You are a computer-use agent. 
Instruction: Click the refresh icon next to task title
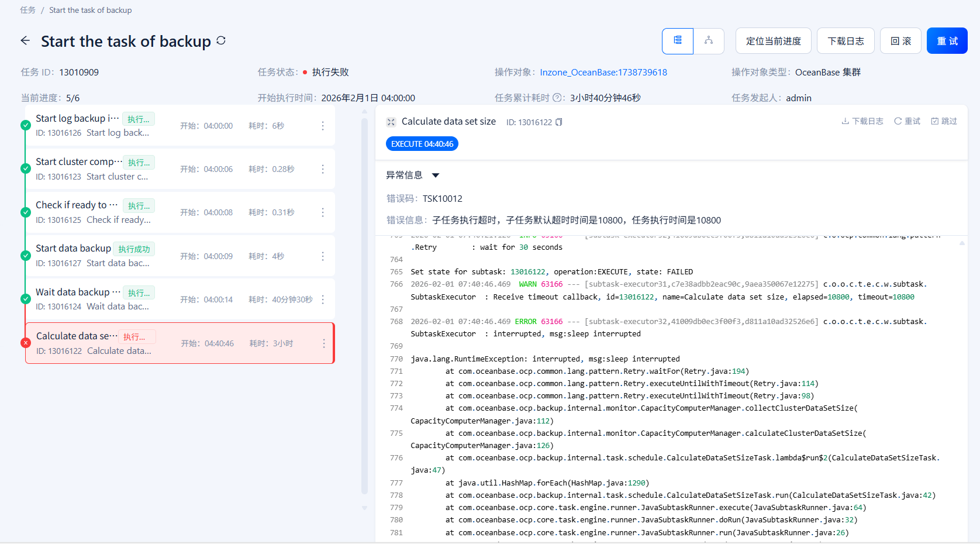(x=221, y=40)
